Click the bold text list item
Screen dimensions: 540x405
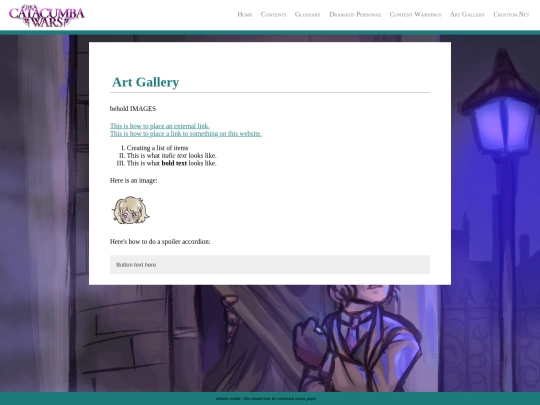(172, 163)
